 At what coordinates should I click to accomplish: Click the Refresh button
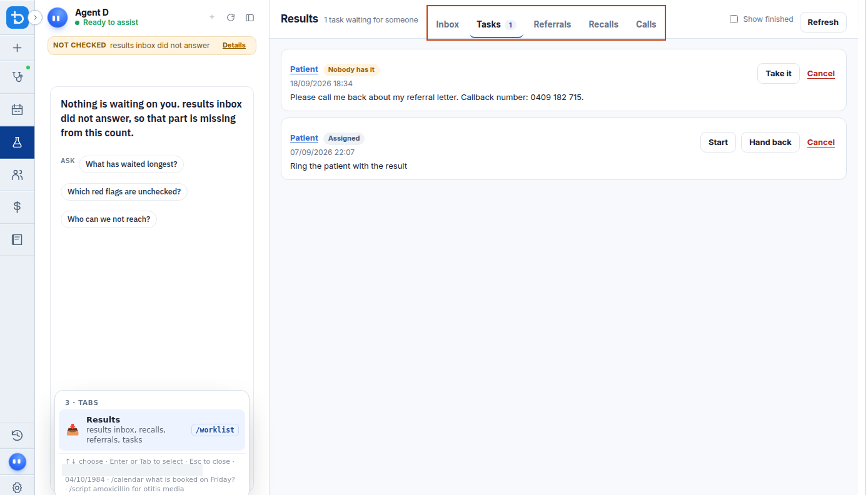coord(823,22)
